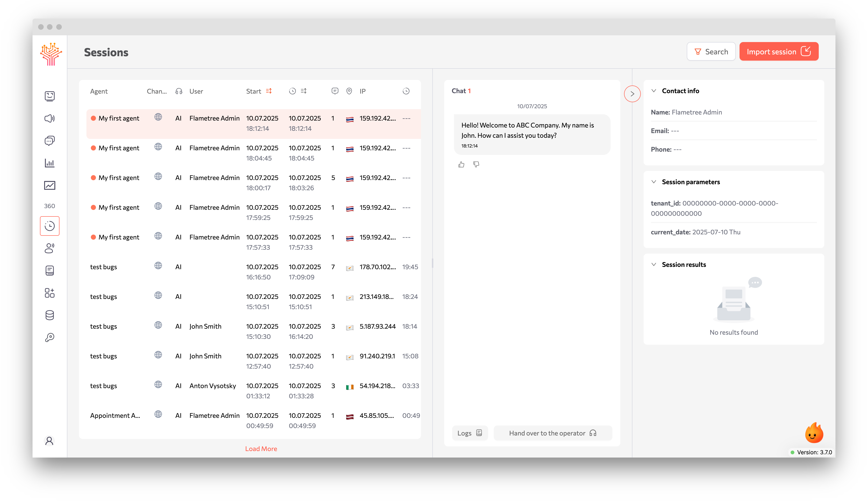
Task: Open the database icon in the sidebar
Action: pos(49,315)
